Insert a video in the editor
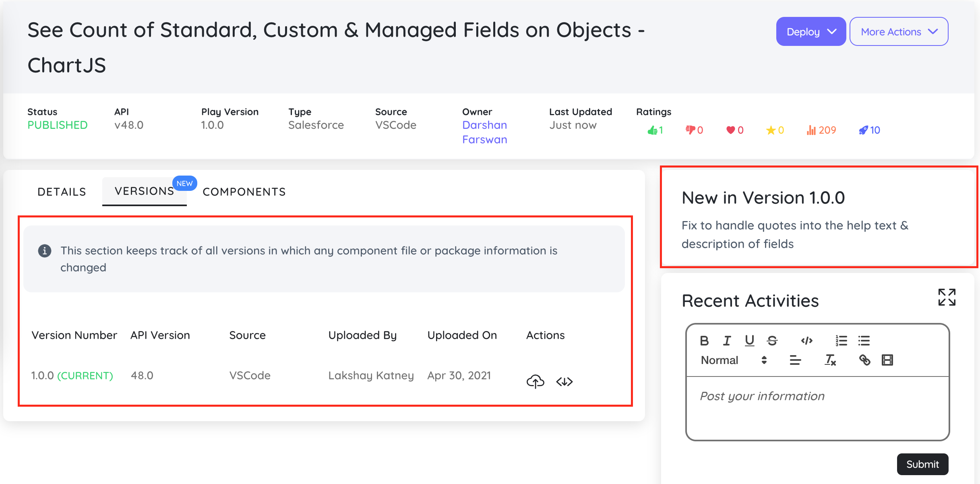The height and width of the screenshot is (484, 980). 887,360
